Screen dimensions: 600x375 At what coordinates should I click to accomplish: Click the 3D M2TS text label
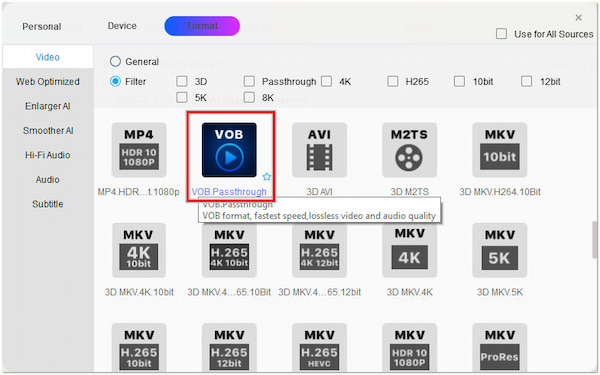click(409, 192)
